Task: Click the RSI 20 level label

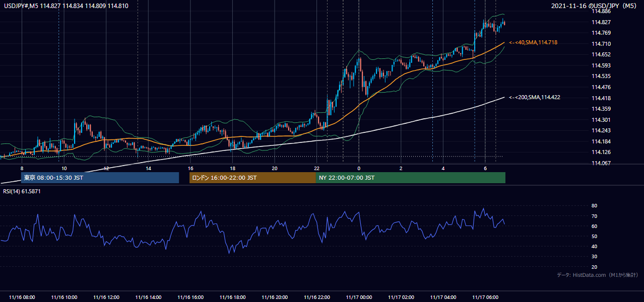Action: pyautogui.click(x=594, y=267)
